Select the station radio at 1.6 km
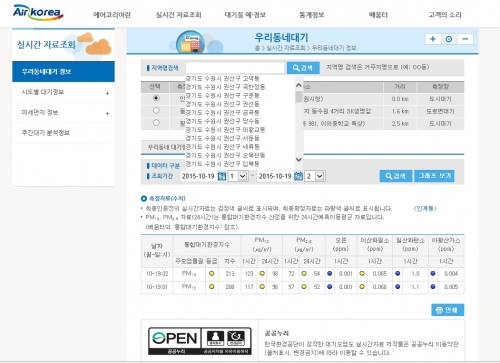This screenshot has width=500, height=363. 156,110
